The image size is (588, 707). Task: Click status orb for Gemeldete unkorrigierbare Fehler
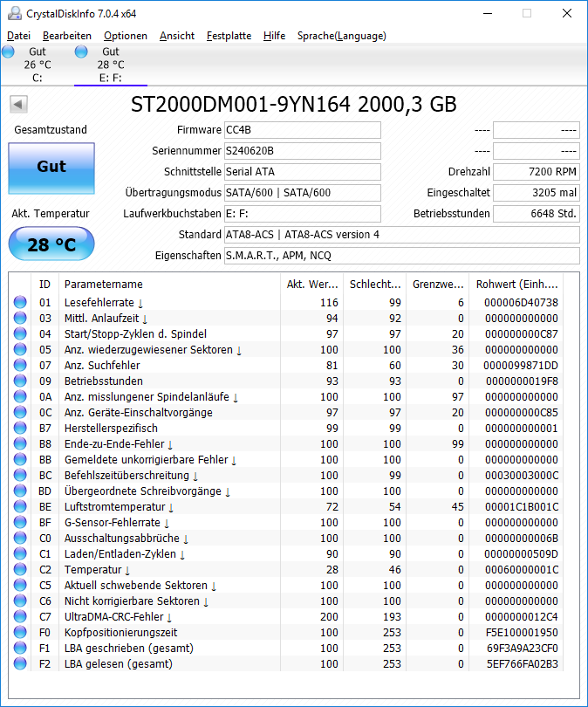coord(20,459)
